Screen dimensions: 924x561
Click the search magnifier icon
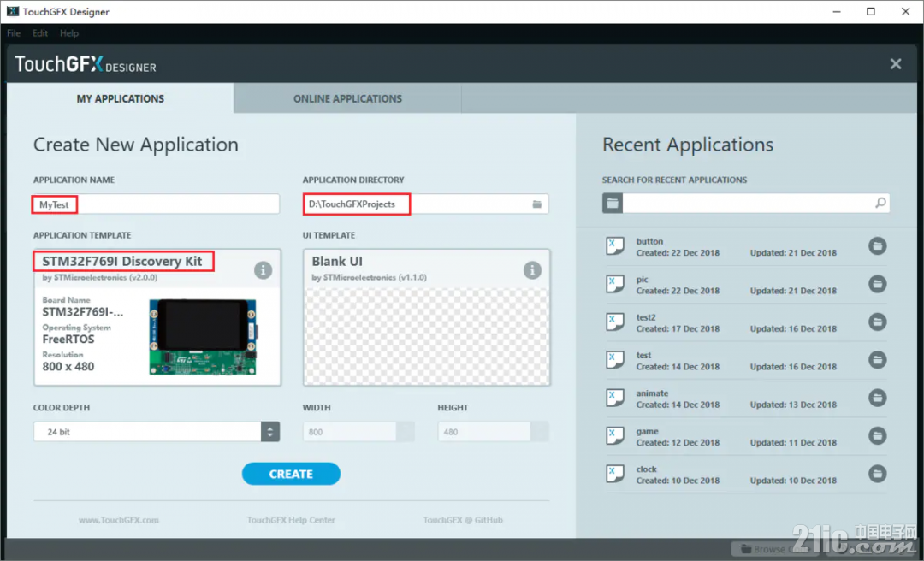tap(880, 203)
